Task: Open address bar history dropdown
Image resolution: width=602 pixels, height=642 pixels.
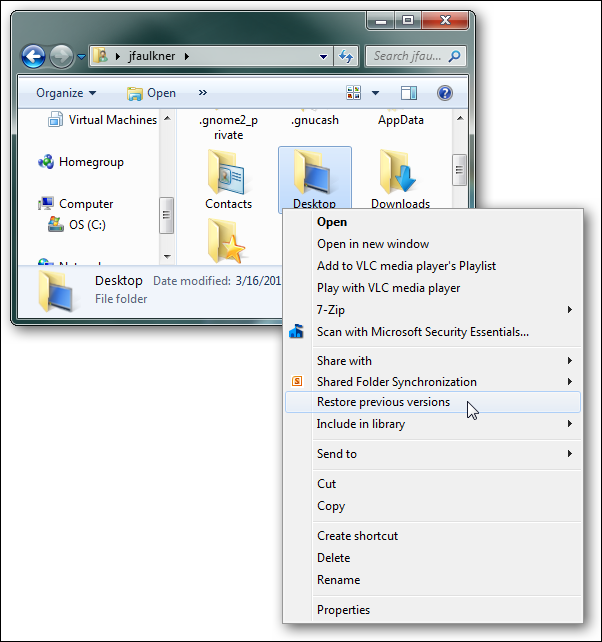Action: click(323, 56)
